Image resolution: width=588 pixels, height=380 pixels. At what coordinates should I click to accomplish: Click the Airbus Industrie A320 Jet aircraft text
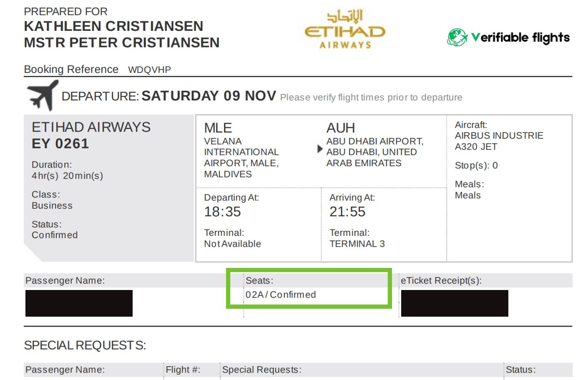499,141
